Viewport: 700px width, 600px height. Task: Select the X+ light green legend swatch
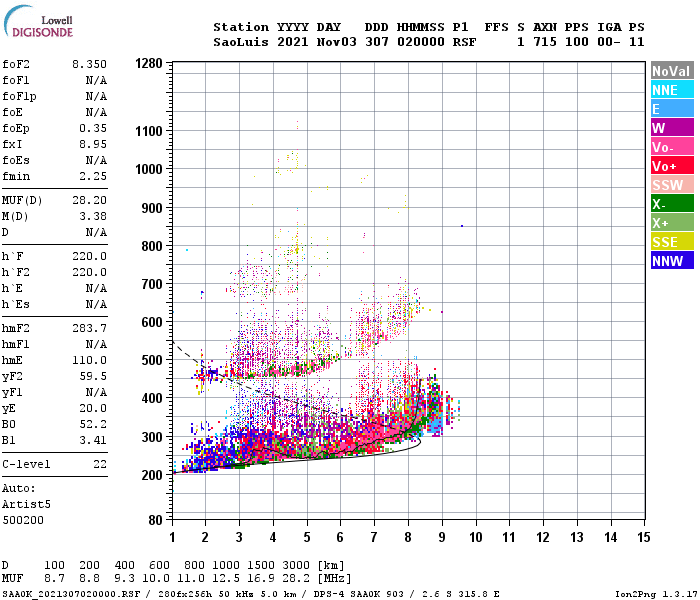(672, 223)
